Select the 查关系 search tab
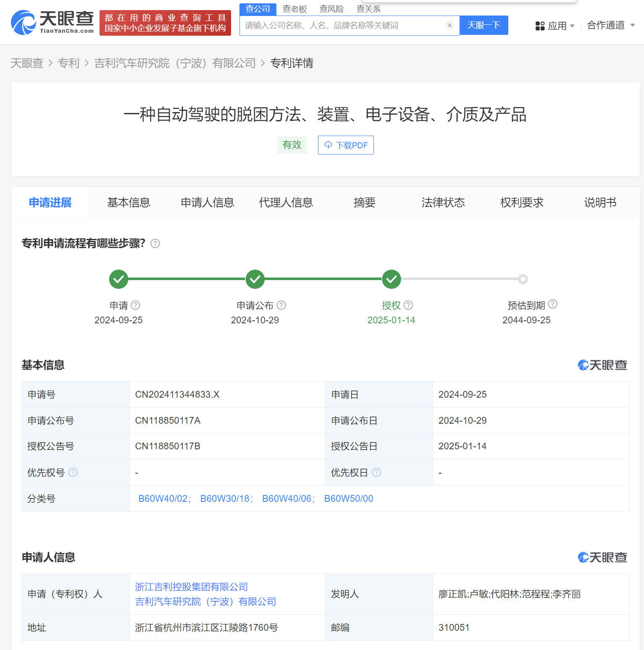 coord(369,9)
